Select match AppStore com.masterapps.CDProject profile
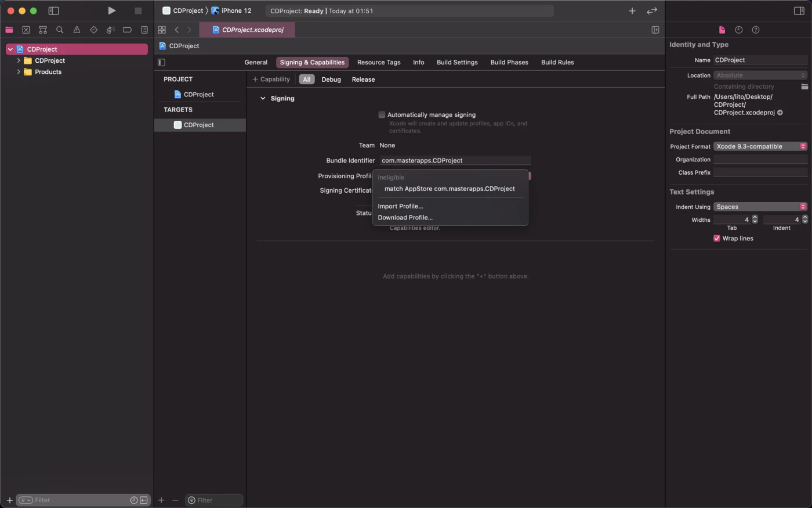Image resolution: width=812 pixels, height=508 pixels. tap(449, 189)
